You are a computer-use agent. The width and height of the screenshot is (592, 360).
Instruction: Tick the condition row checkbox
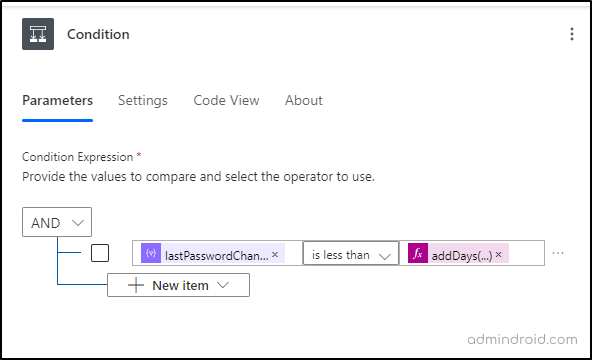(x=100, y=253)
